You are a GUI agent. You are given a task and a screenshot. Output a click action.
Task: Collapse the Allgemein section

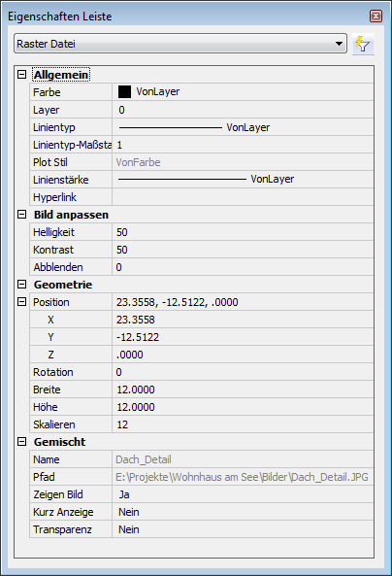(x=22, y=75)
